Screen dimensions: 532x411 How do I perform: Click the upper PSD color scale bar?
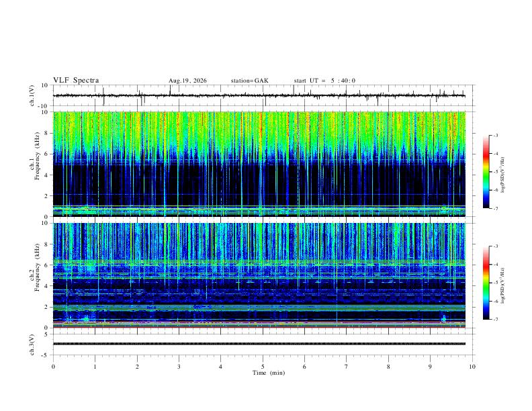[486, 172]
